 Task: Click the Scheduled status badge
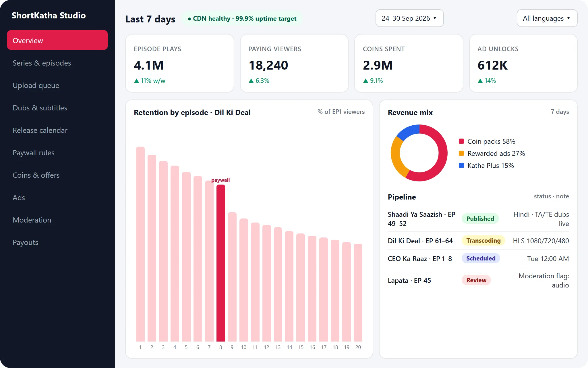tap(481, 258)
